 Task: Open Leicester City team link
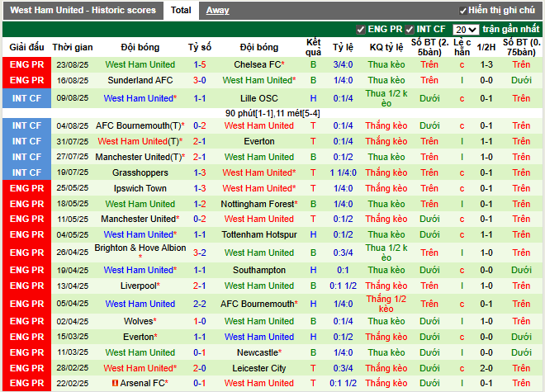[x=259, y=368]
